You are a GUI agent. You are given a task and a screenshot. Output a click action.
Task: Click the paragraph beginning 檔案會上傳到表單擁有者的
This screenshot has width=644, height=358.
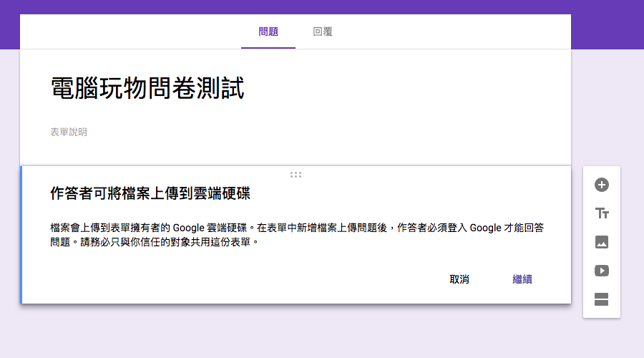pyautogui.click(x=297, y=235)
